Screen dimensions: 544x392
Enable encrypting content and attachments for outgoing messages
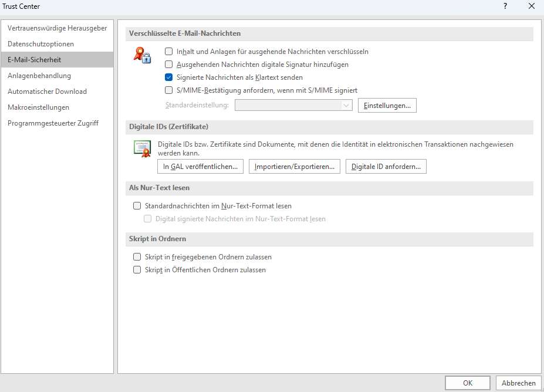click(x=168, y=51)
